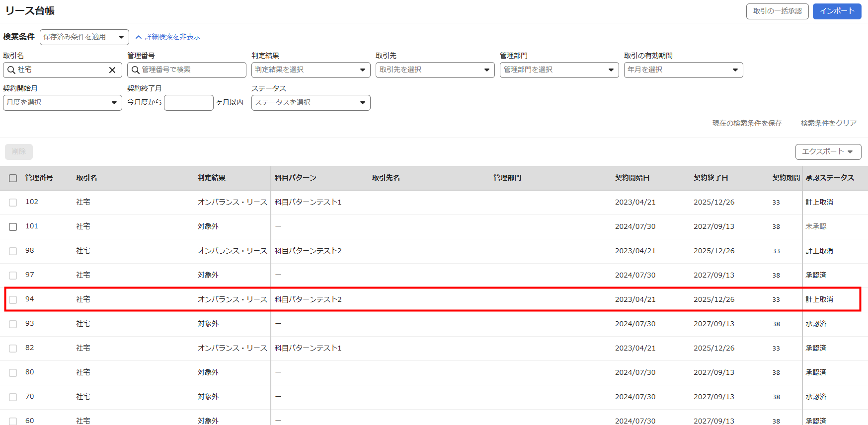Open the ステータスを選択 dropdown
This screenshot has width=868, height=425.
click(x=311, y=103)
